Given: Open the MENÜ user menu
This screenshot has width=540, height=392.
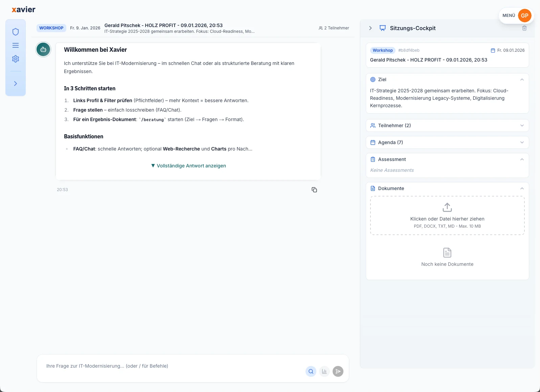Looking at the screenshot, I should (x=516, y=16).
